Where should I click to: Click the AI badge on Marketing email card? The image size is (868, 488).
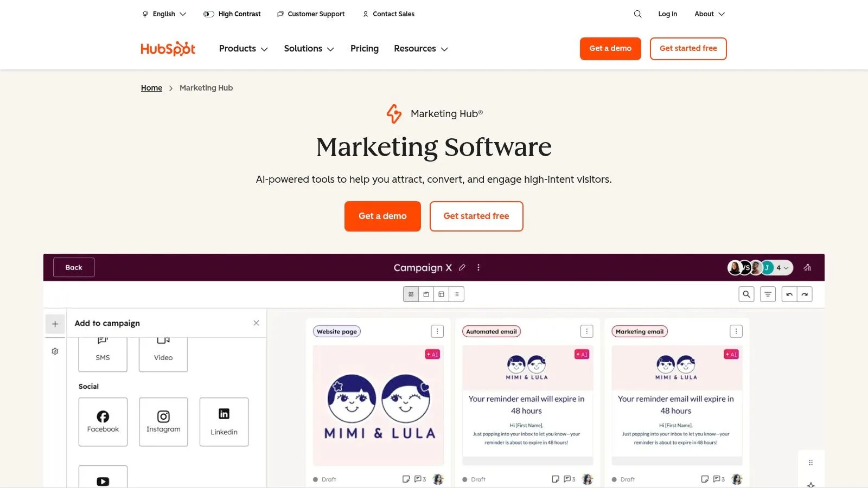(731, 354)
